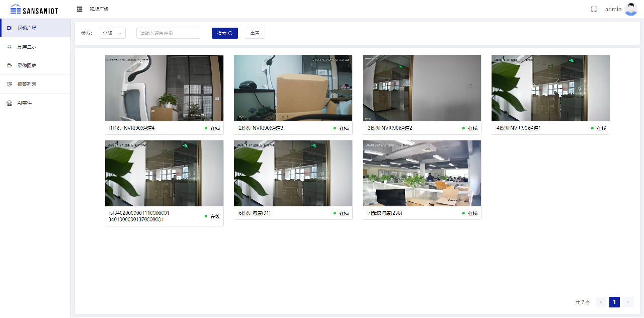The image size is (644, 318).
Task: Open the NVR(90) channel 4 video thumbnail
Action: 164,88
